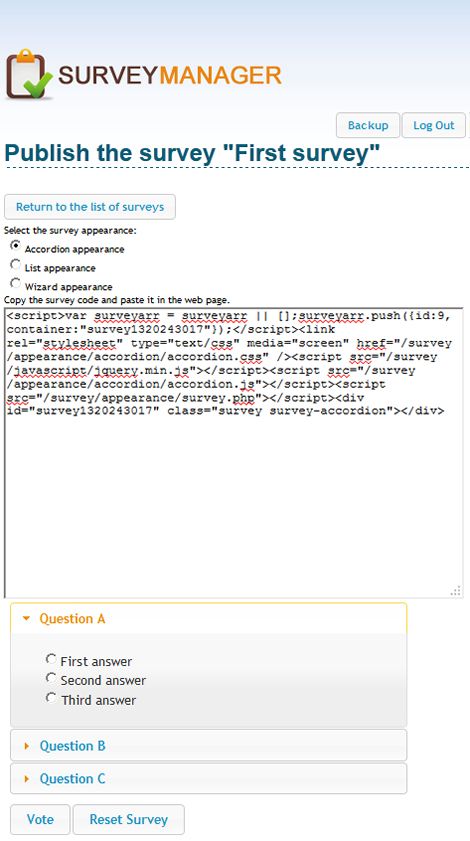Choose Second answer option
This screenshot has height=841, width=470.
51,678
